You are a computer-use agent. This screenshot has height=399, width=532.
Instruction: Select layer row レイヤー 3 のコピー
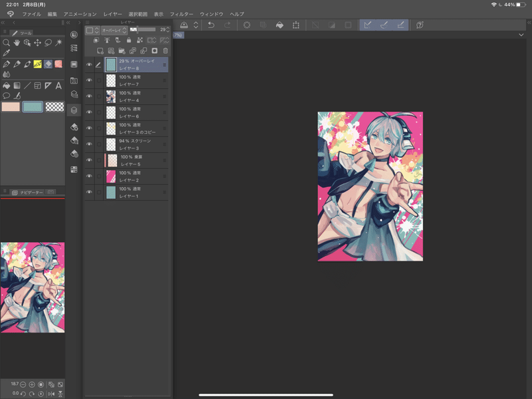coord(136,128)
